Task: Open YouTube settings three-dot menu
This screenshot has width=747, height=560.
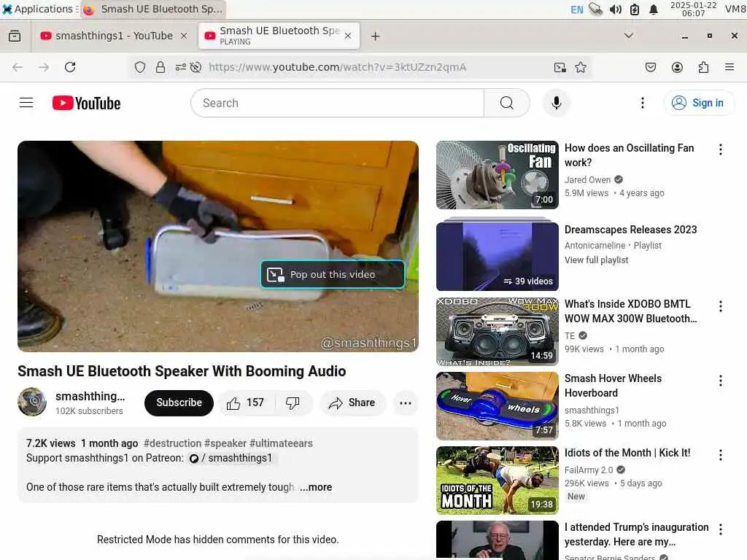Action: 642,103
